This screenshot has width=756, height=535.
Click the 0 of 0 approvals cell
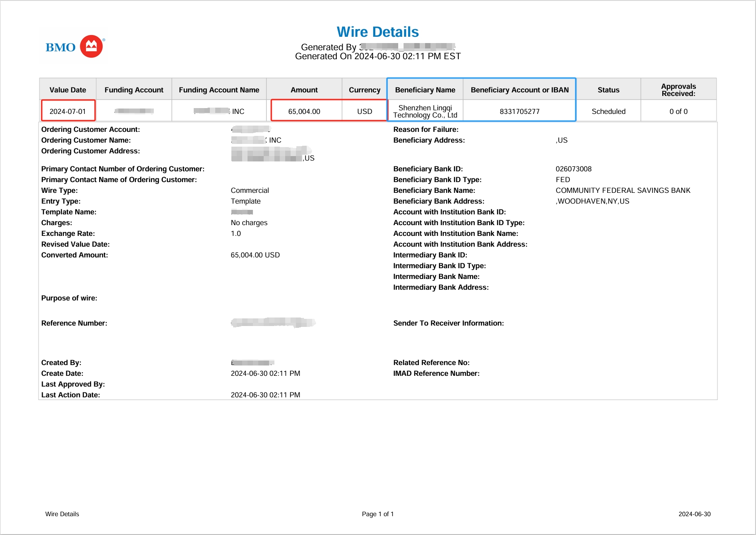click(678, 111)
